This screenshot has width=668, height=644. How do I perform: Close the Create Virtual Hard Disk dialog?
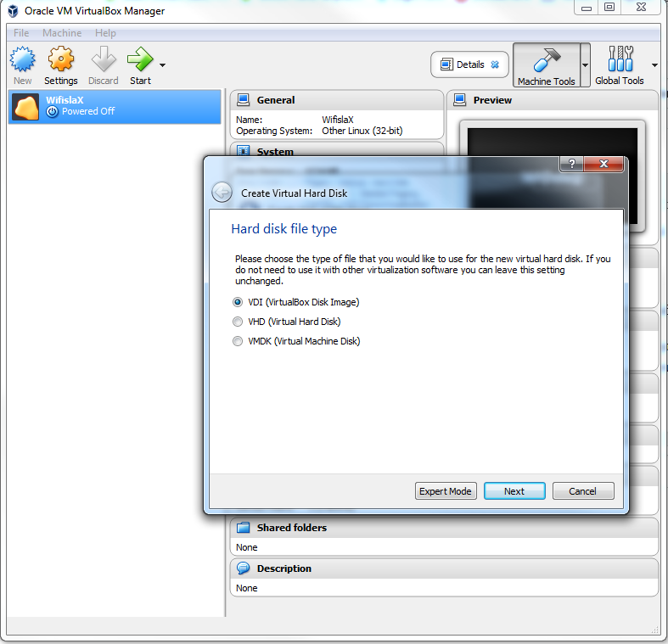point(603,164)
